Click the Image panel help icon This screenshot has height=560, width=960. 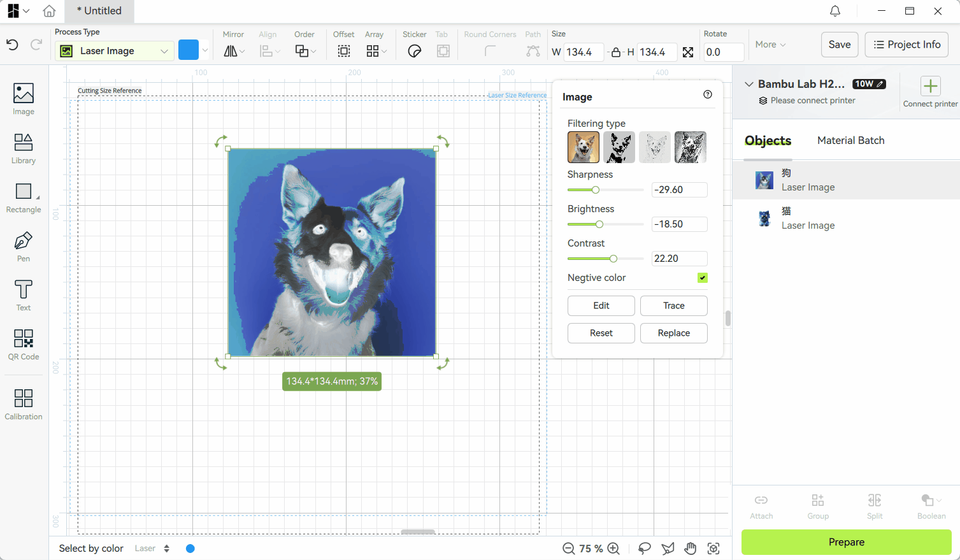pos(708,94)
